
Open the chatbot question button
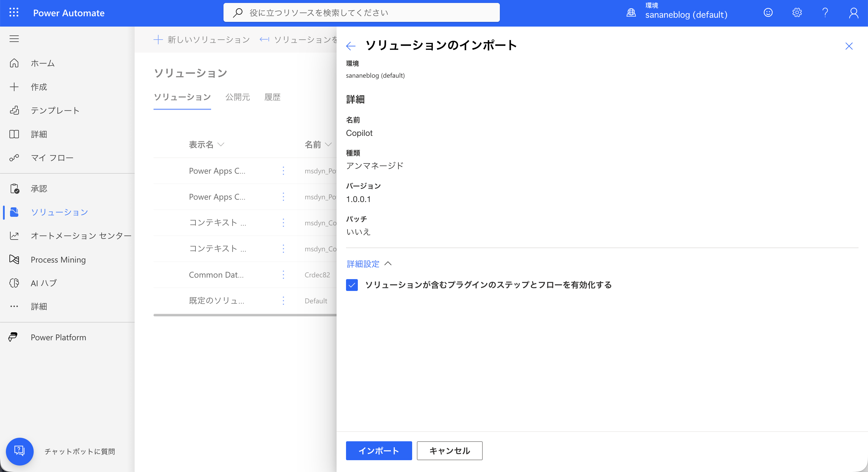[x=19, y=451]
